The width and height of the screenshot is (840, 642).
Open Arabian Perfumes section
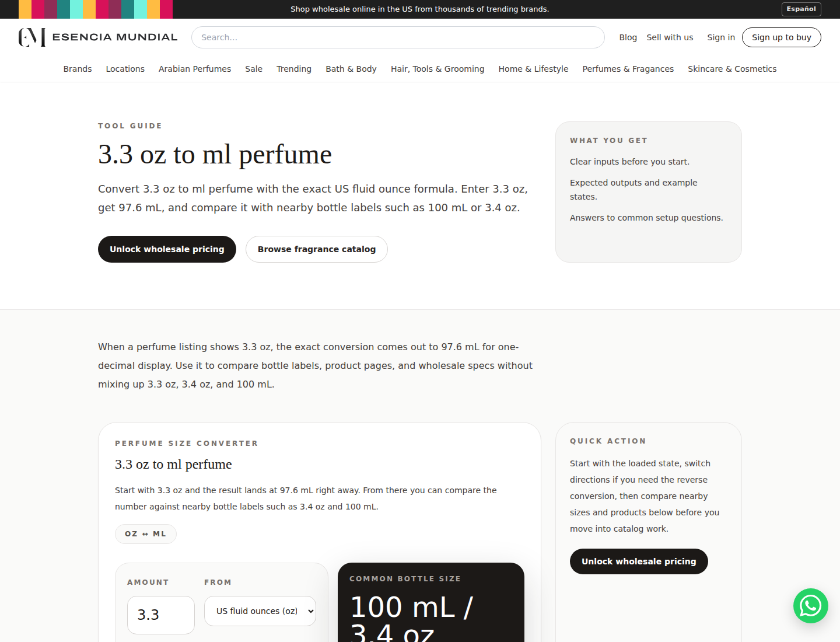pyautogui.click(x=194, y=68)
